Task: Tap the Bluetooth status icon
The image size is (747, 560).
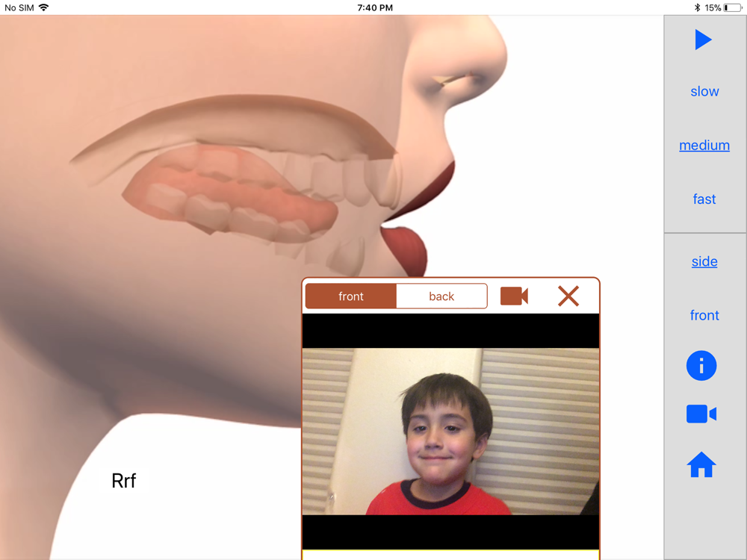Action: click(x=697, y=7)
